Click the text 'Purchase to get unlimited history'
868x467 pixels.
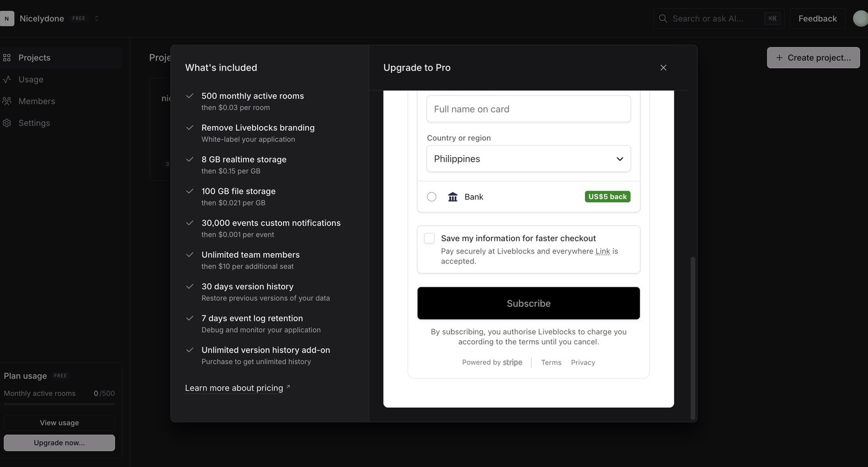(256, 361)
